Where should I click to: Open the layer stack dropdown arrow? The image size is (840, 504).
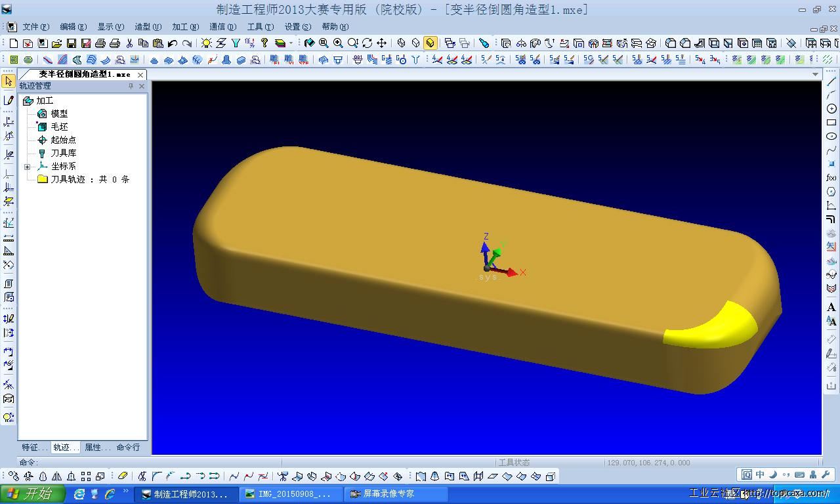click(291, 43)
